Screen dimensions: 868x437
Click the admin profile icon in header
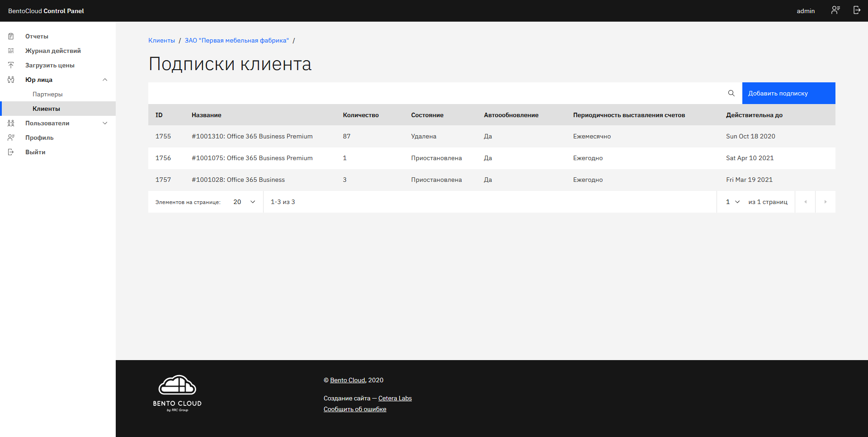(836, 10)
